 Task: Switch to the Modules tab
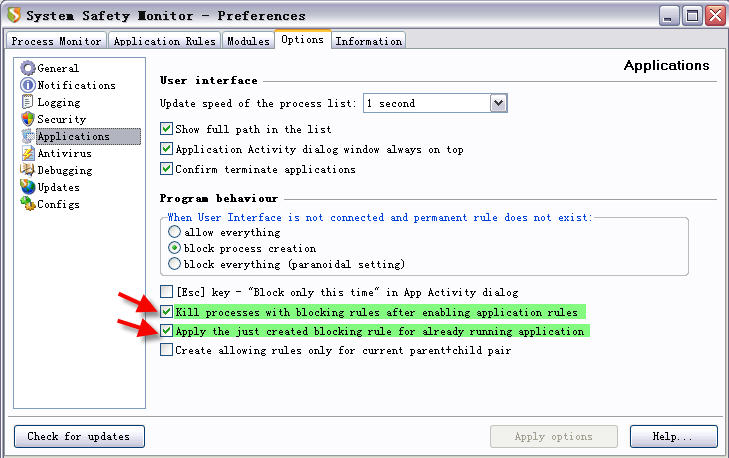[x=248, y=41]
